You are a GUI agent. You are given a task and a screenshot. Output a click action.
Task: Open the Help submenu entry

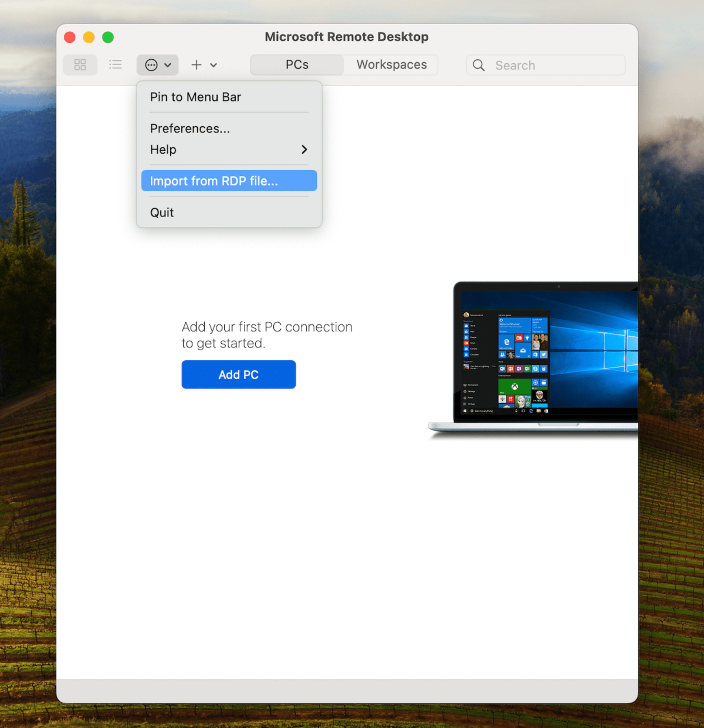229,150
